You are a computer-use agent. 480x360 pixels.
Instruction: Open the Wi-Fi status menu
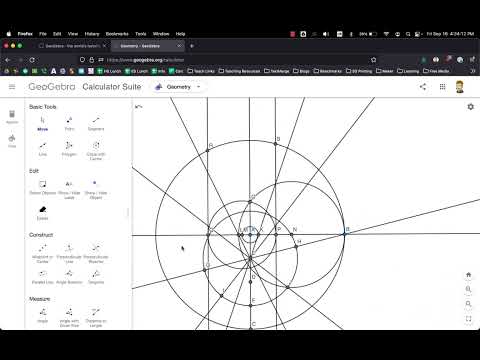click(x=386, y=34)
